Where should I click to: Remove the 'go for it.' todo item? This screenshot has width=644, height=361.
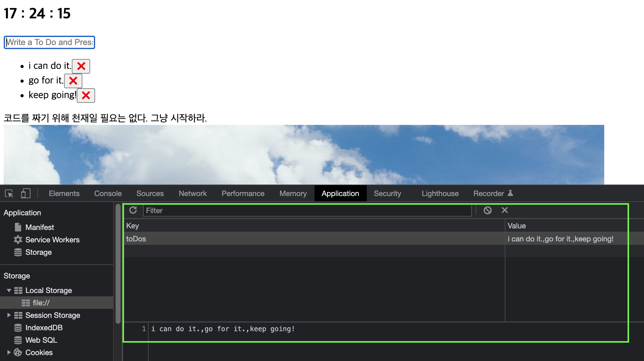pos(73,81)
